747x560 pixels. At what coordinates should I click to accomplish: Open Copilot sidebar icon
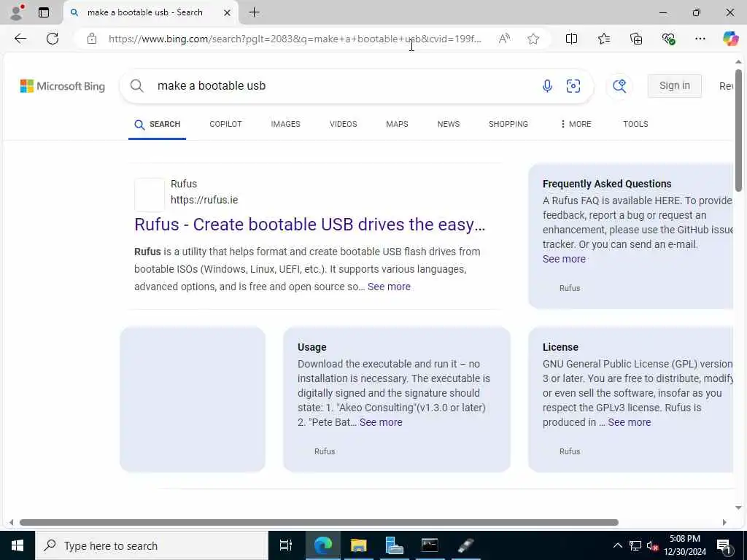click(x=730, y=39)
